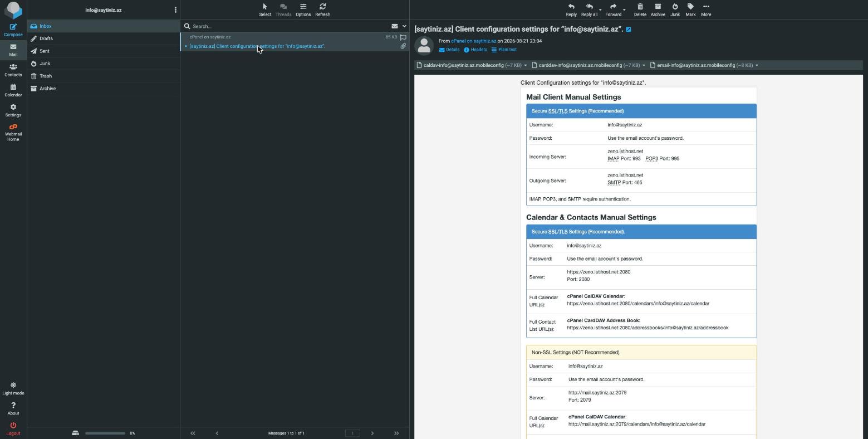This screenshot has width=868, height=439.
Task: Toggle unread filter envelope in search bar
Action: [x=394, y=26]
